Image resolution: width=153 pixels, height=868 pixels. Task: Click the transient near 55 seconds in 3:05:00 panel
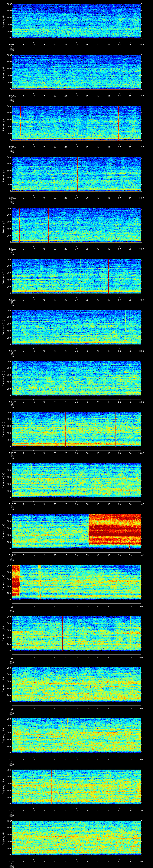click(x=130, y=225)
